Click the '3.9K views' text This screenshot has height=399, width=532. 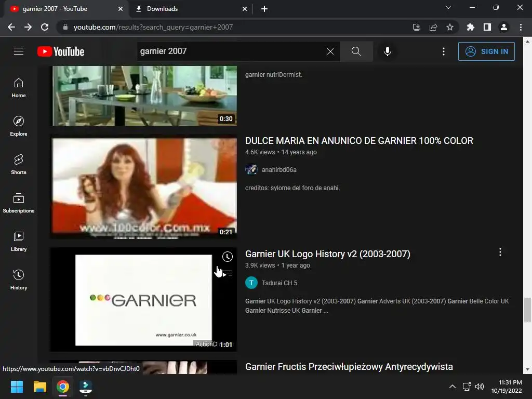click(260, 265)
